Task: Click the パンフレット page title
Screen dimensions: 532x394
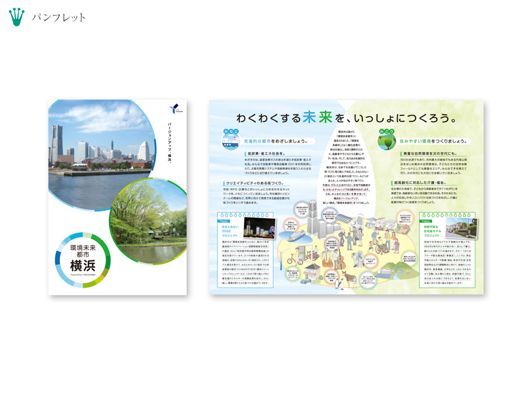Action: click(59, 17)
